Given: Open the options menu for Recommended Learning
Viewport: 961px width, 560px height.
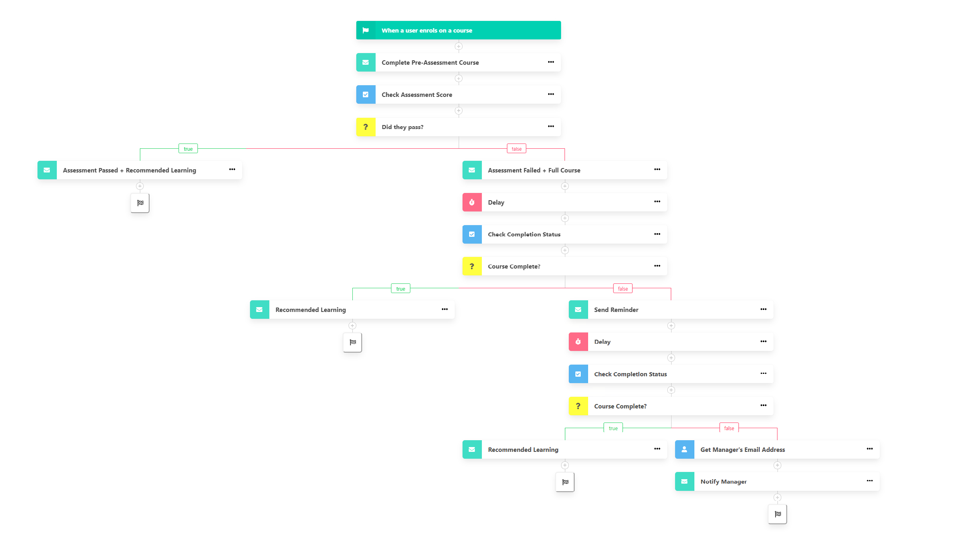Looking at the screenshot, I should tap(445, 309).
